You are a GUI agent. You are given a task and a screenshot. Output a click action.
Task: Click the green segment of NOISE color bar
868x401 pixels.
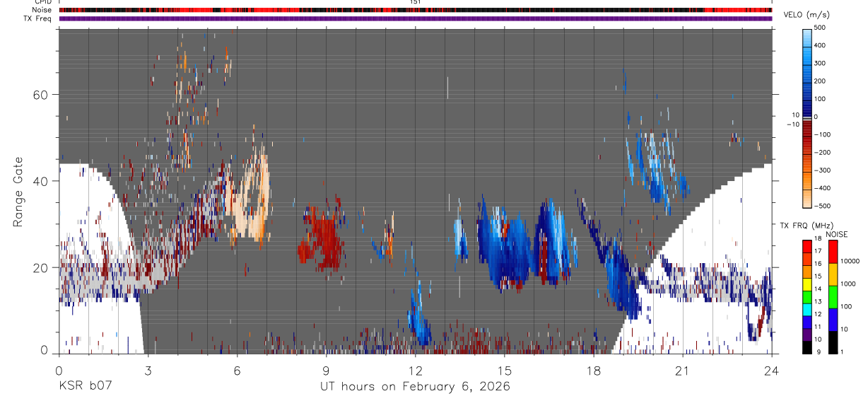tap(833, 297)
